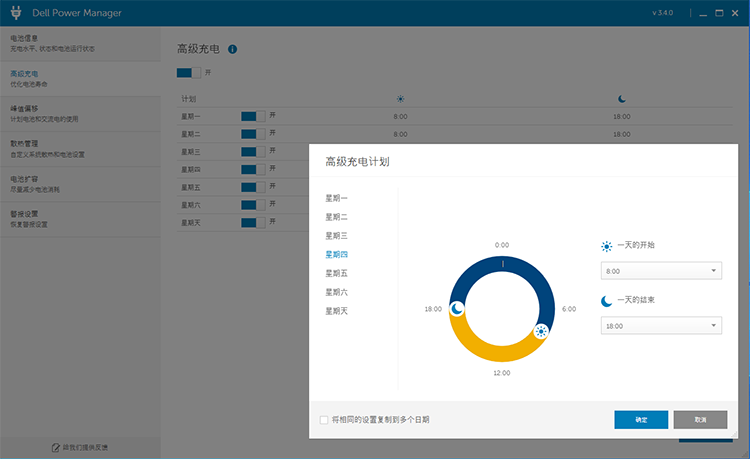Toggle the 星期天 schedule switch
The height and width of the screenshot is (459, 750).
click(x=253, y=222)
